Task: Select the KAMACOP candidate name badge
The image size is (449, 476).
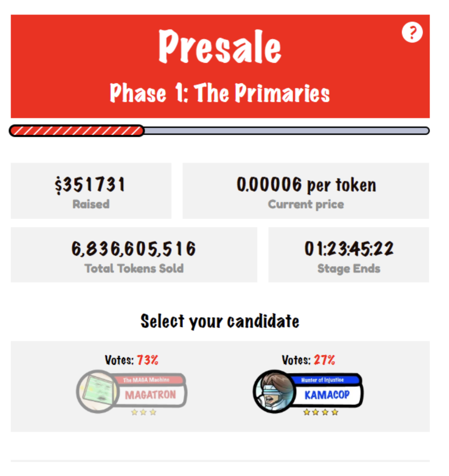Action: (327, 395)
